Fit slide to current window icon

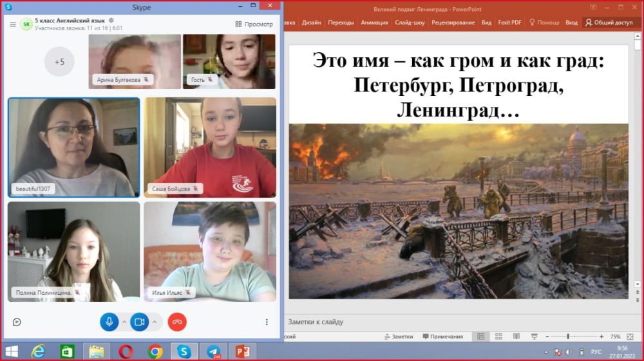630,337
